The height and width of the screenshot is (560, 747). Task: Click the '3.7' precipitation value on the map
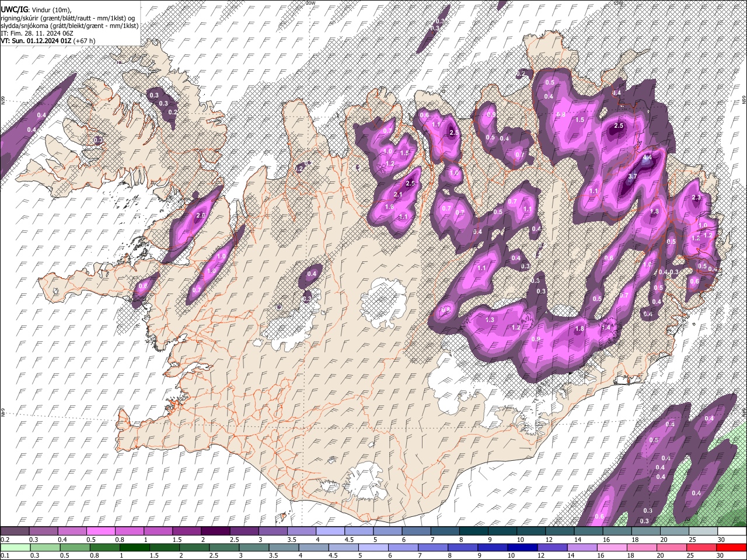point(633,176)
